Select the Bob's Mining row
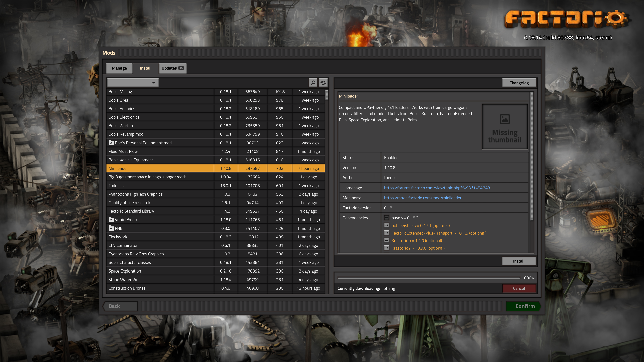 click(x=216, y=92)
